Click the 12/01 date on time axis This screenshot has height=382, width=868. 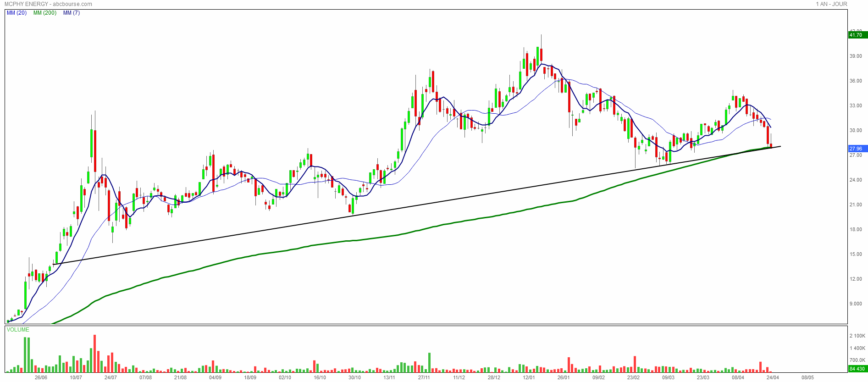[529, 378]
